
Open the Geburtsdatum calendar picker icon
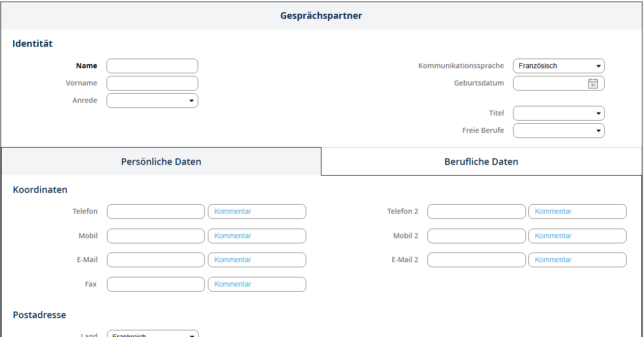coord(593,83)
